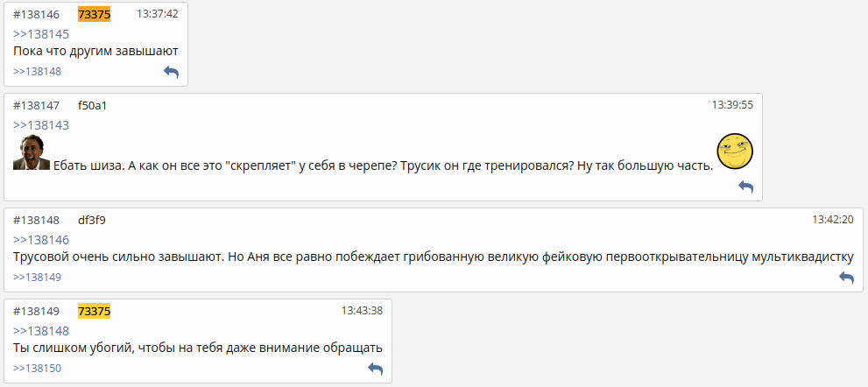Image resolution: width=868 pixels, height=387 pixels.
Task: Click reply arrow in post #138148
Action: [x=846, y=277]
